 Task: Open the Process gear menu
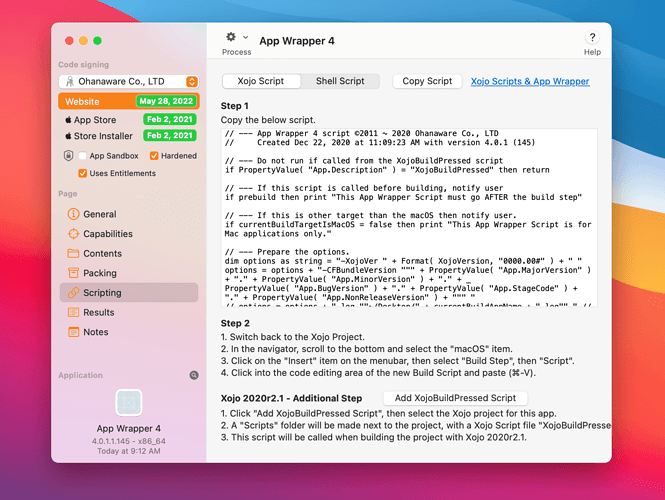pos(231,37)
